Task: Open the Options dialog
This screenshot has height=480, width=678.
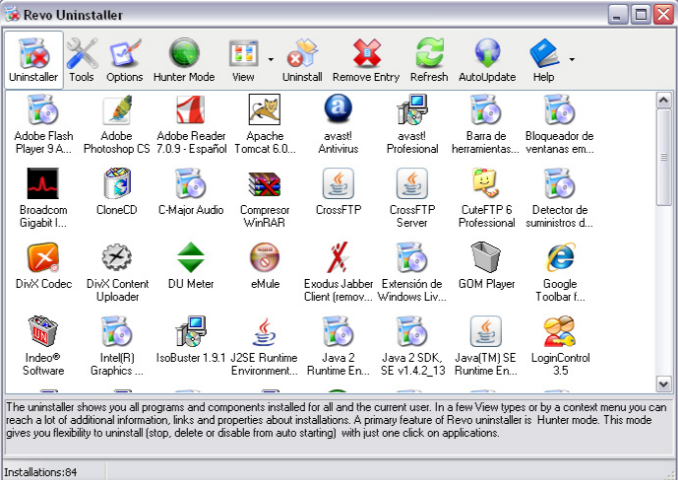Action: [125, 60]
